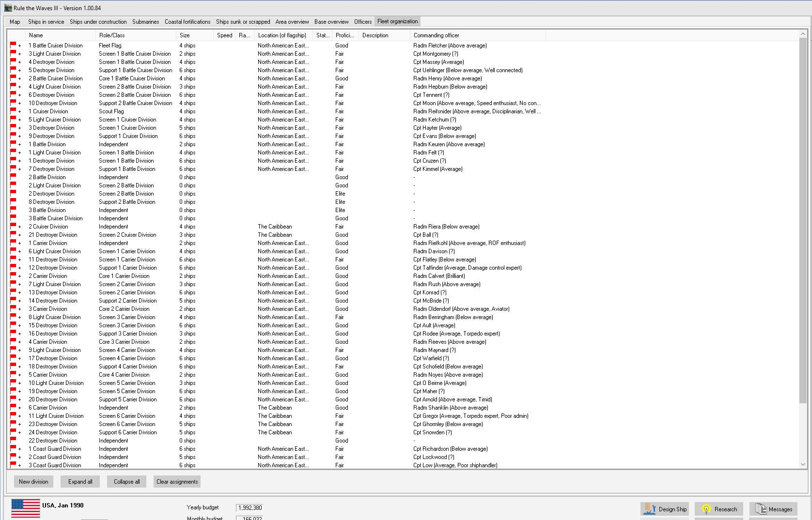Click the red flag icon for 2 Cruiser Division
812x520 pixels.
pyautogui.click(x=13, y=226)
